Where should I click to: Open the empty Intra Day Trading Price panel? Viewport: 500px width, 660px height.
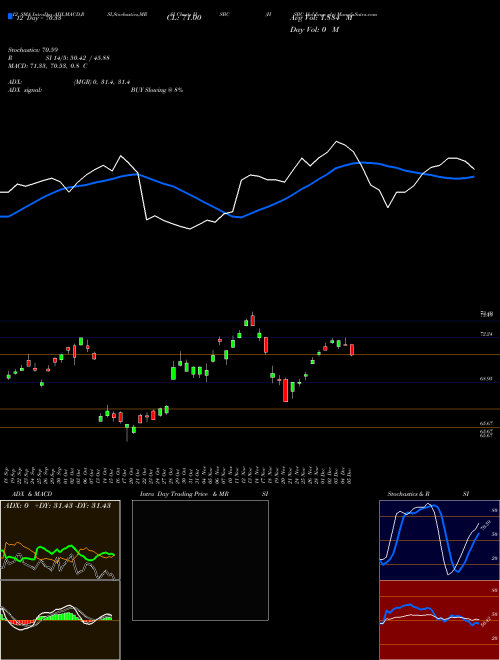(200, 560)
